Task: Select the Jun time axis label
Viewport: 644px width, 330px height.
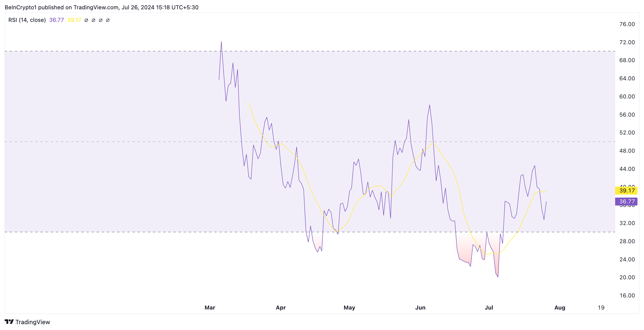Action: 420,307
